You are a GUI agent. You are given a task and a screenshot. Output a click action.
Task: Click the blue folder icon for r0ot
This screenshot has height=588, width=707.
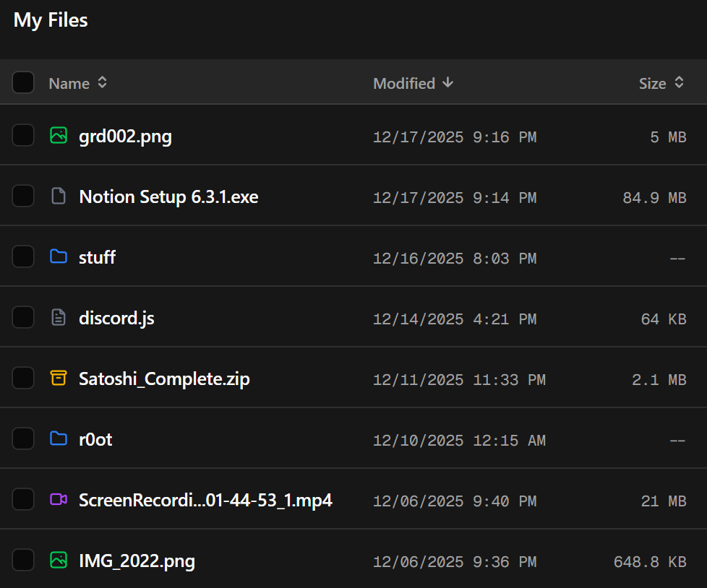(x=59, y=438)
